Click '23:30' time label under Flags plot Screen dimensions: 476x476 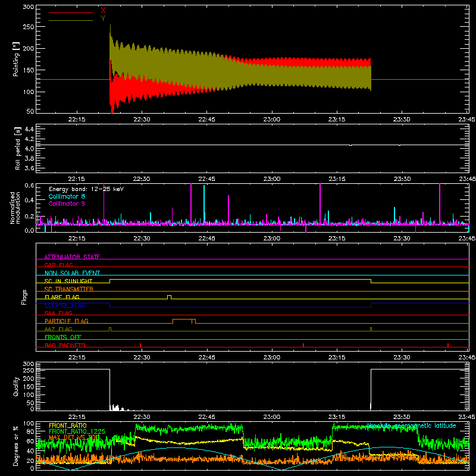click(402, 358)
